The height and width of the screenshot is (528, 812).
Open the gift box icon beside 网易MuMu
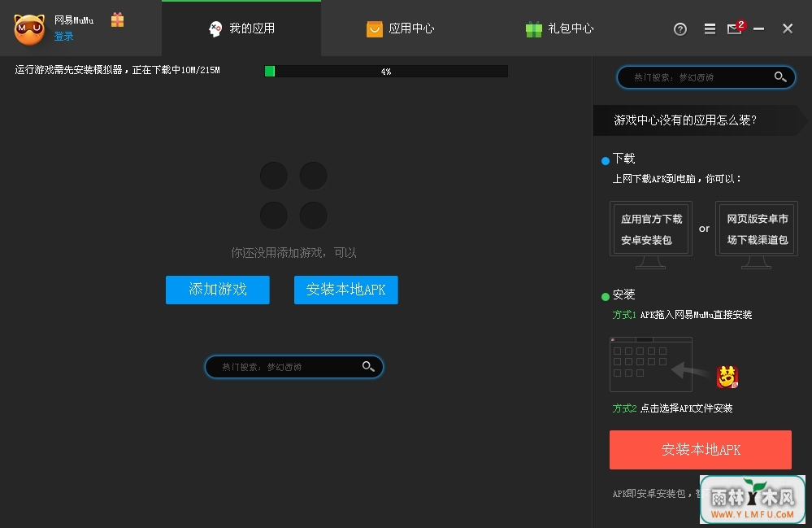(118, 20)
